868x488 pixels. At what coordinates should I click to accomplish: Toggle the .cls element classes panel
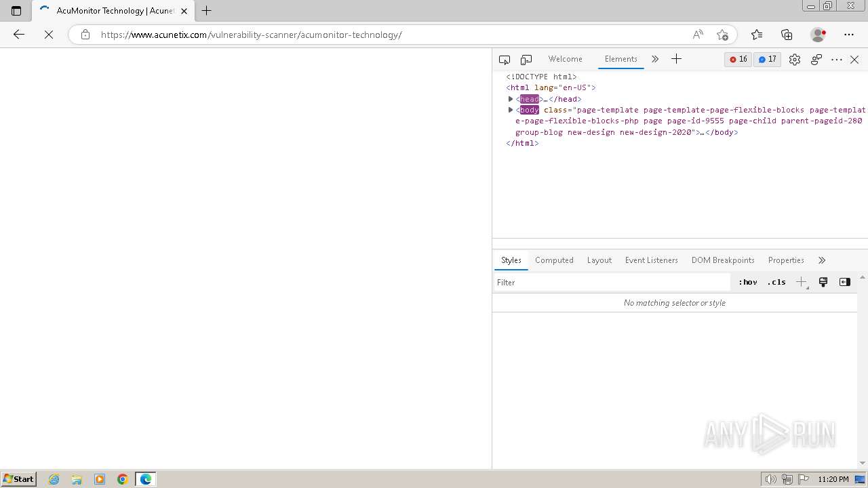click(776, 283)
